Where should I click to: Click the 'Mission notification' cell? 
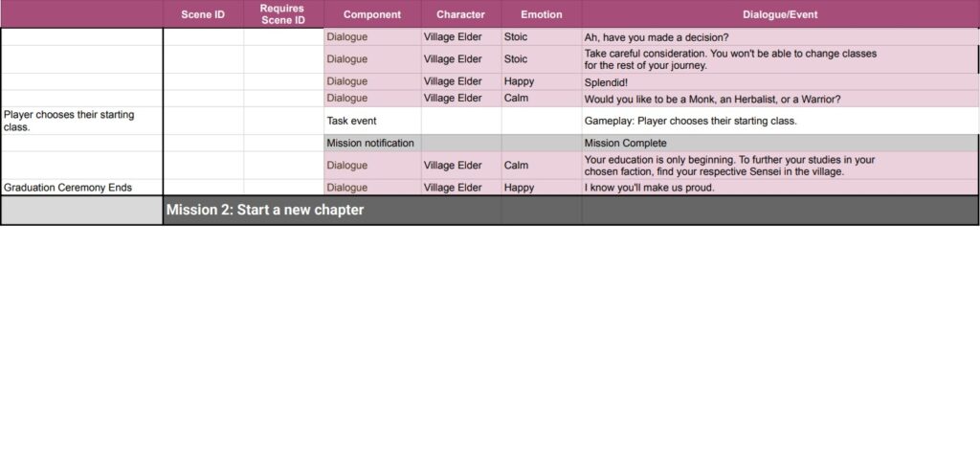click(x=371, y=143)
